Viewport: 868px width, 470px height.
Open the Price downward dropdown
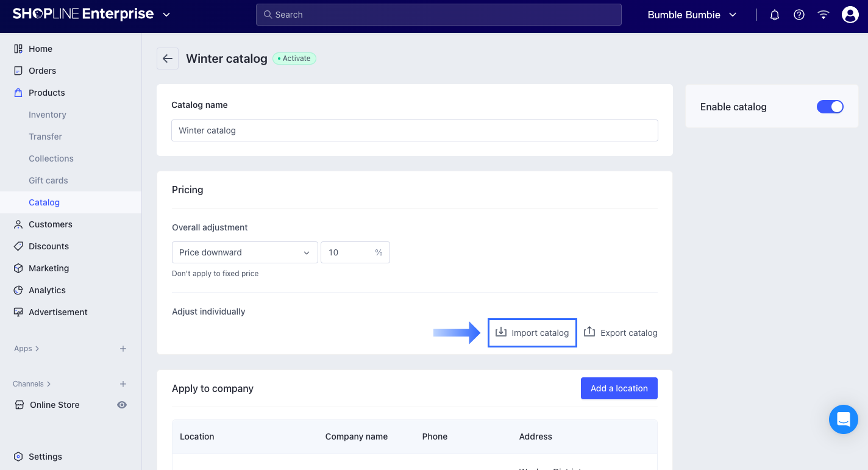(244, 252)
